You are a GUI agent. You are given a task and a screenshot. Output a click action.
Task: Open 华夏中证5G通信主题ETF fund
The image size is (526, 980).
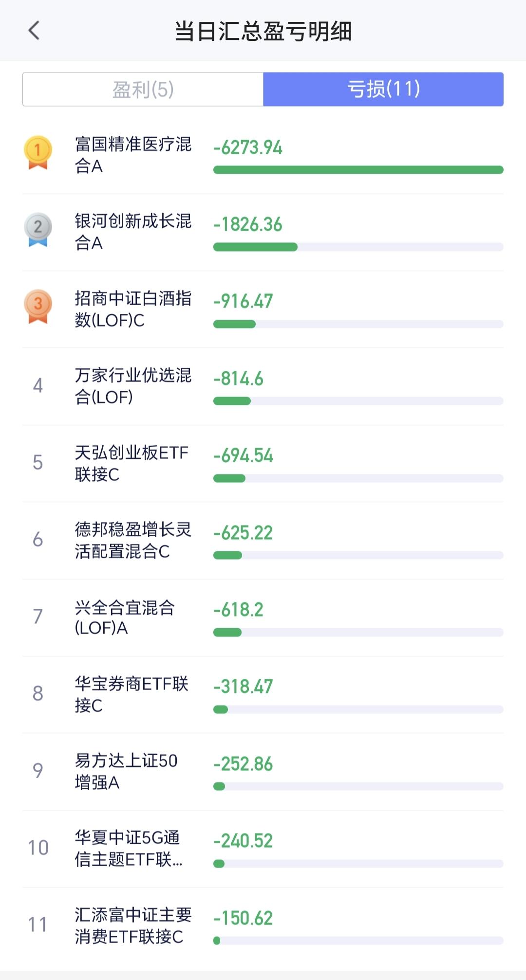tap(263, 849)
